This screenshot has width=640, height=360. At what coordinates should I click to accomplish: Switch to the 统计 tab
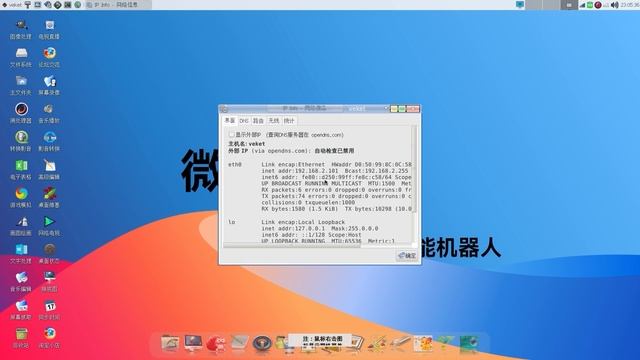coord(289,121)
